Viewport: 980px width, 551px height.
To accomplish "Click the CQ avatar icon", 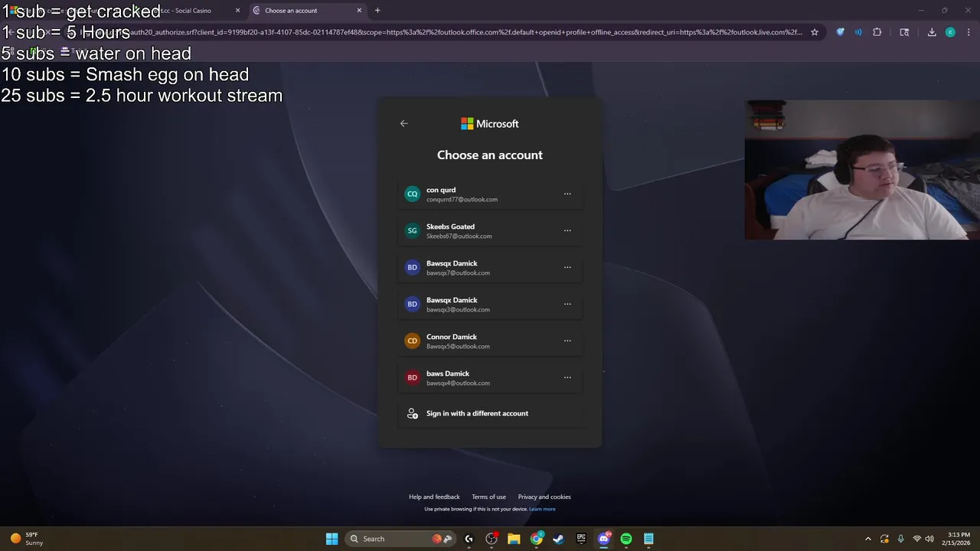I will click(x=412, y=194).
